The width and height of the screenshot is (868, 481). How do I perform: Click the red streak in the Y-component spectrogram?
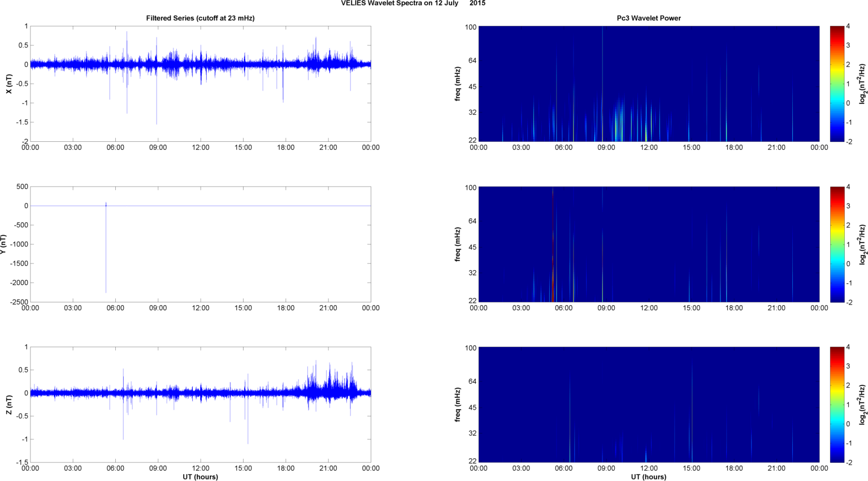553,244
